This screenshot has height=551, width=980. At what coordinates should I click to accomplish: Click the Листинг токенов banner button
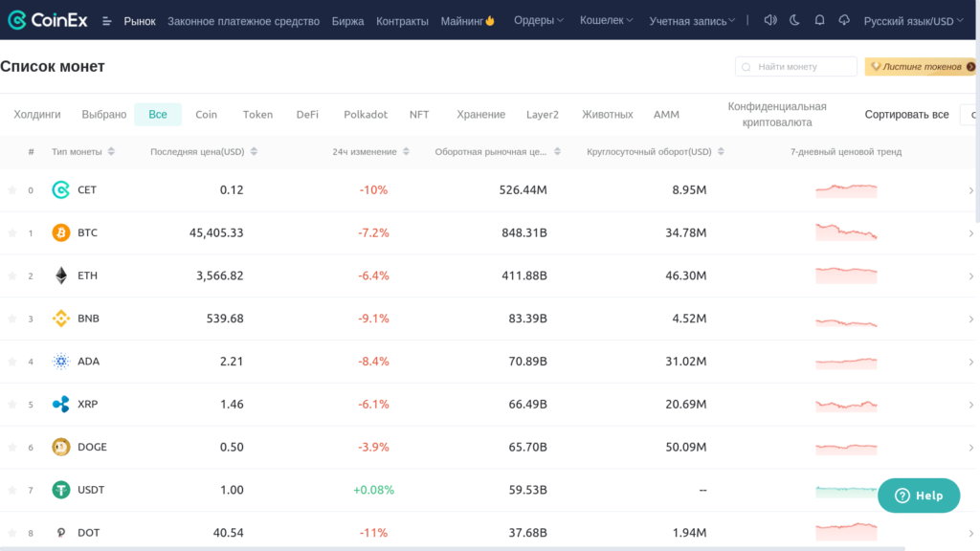(920, 66)
